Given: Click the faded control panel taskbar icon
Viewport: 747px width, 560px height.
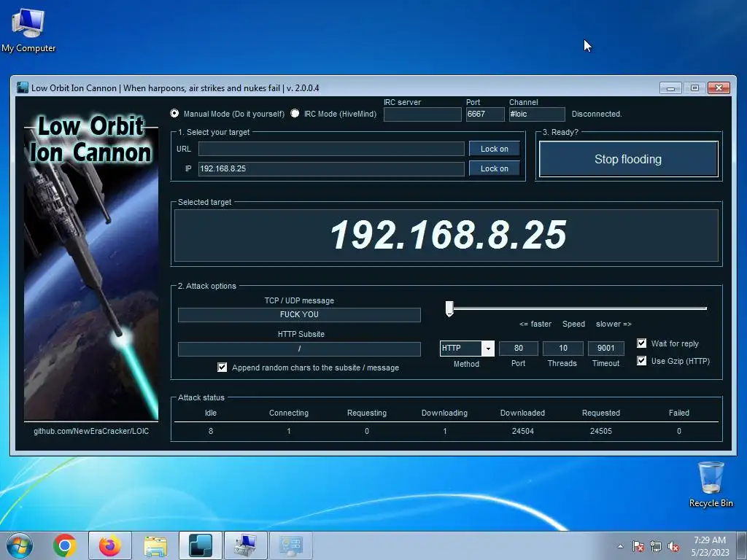Looking at the screenshot, I should pos(291,545).
